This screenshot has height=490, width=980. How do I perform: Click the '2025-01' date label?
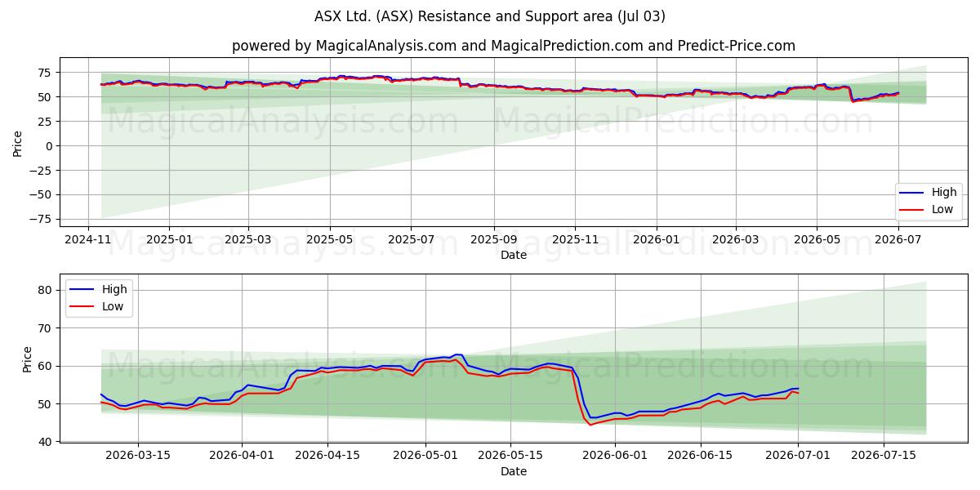(x=169, y=240)
